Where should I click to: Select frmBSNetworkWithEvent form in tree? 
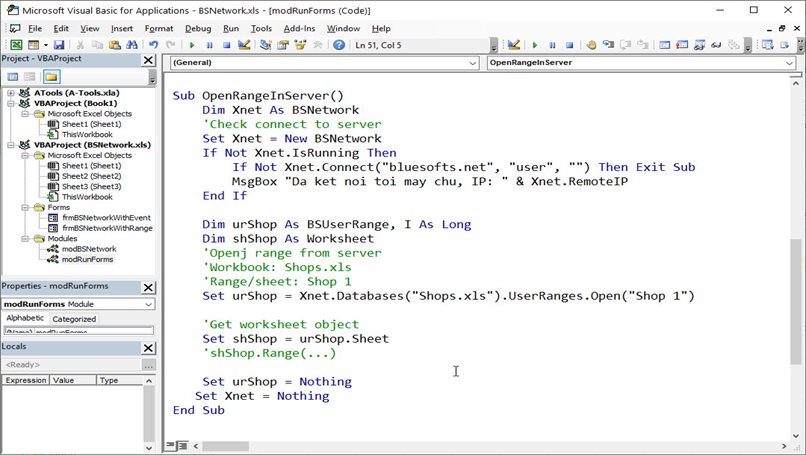pyautogui.click(x=106, y=217)
